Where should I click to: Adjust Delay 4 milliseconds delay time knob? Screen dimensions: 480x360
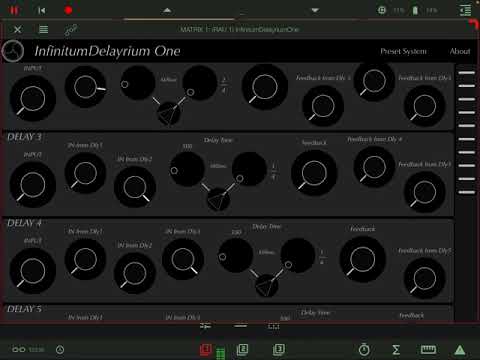pos(236,255)
